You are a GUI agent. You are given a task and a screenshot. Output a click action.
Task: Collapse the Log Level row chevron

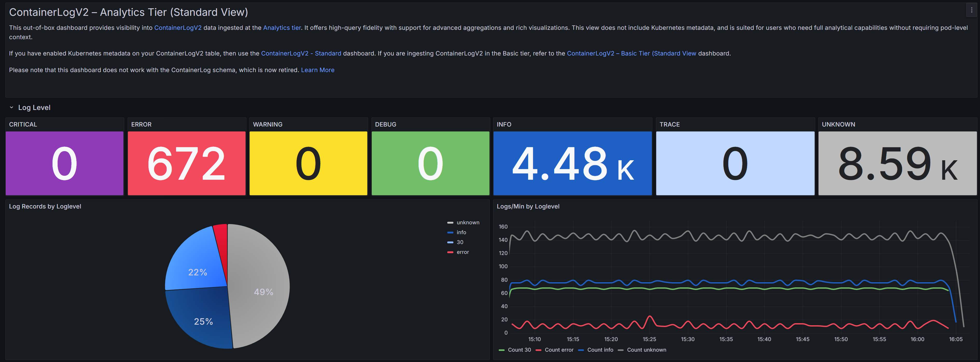tap(11, 108)
